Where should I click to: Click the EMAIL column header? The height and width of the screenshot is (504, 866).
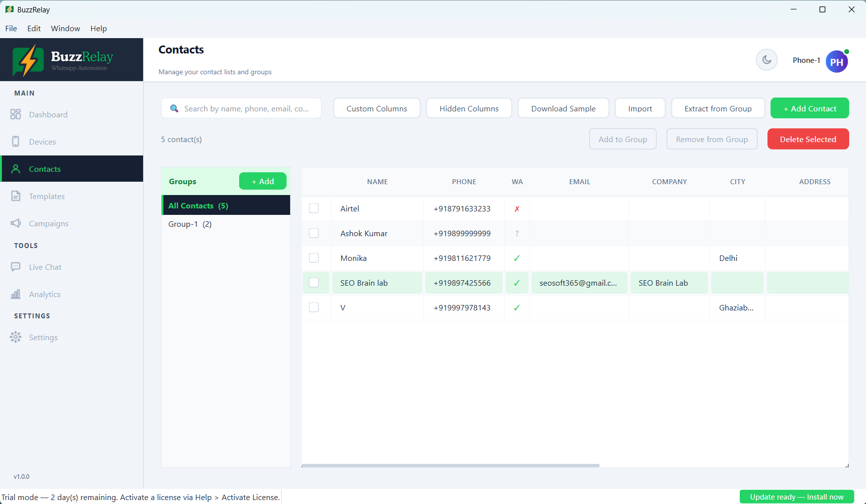click(x=579, y=182)
